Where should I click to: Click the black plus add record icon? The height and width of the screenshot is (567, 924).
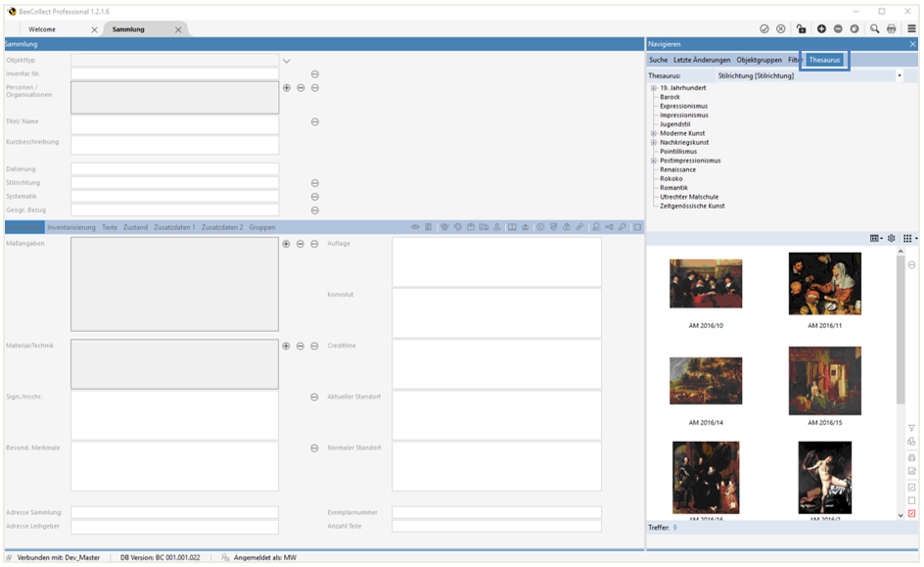pyautogui.click(x=821, y=29)
